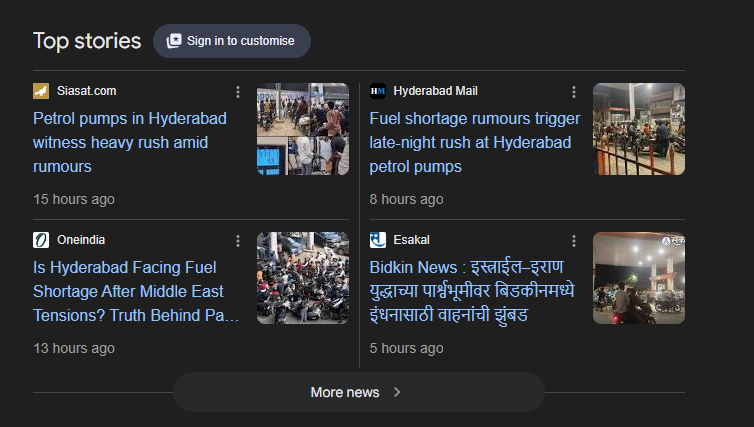The width and height of the screenshot is (754, 427).
Task: Open 'Is Hyderabad Facing Fuel Shortage' headline
Action: pyautogui.click(x=136, y=291)
